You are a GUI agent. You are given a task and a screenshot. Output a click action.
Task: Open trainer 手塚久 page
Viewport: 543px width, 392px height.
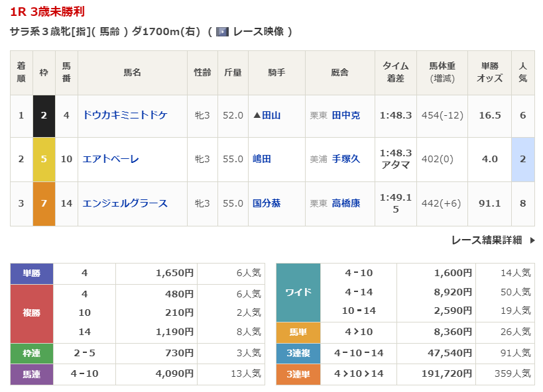click(345, 159)
